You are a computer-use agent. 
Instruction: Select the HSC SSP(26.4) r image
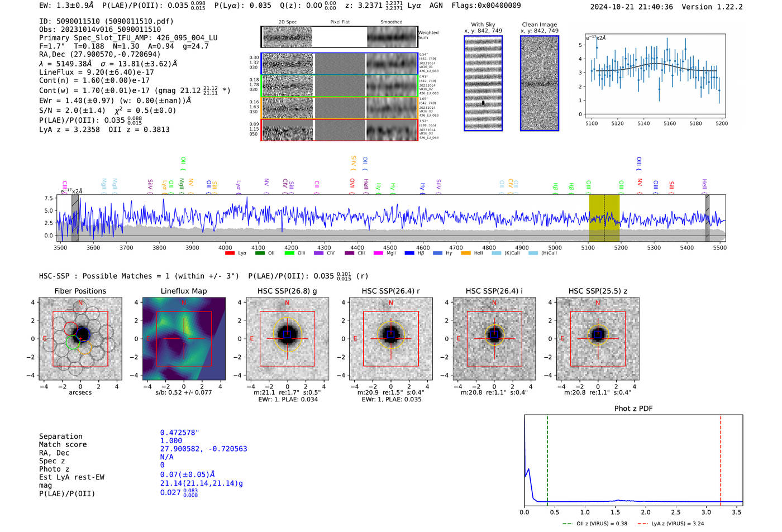coord(391,339)
